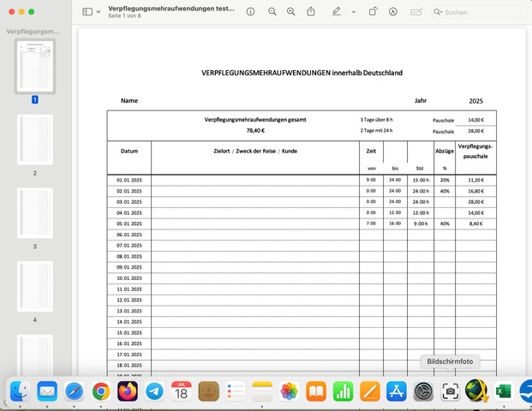Zoom in on the PDF page
Viewport: 532px width, 411px height.
pos(291,12)
